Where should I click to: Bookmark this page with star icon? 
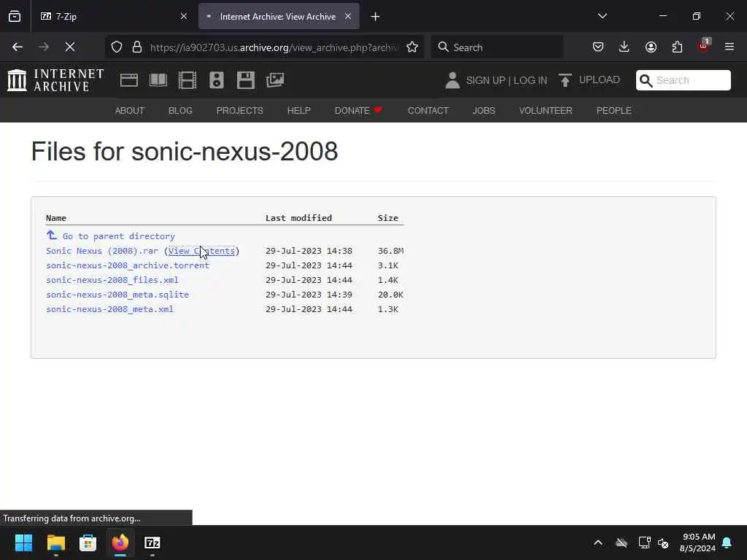tap(412, 47)
